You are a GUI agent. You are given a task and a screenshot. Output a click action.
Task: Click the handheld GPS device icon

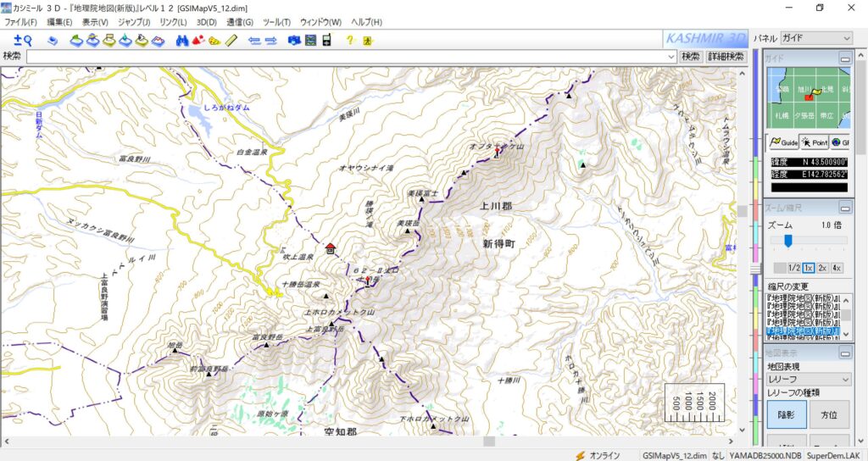pos(326,40)
